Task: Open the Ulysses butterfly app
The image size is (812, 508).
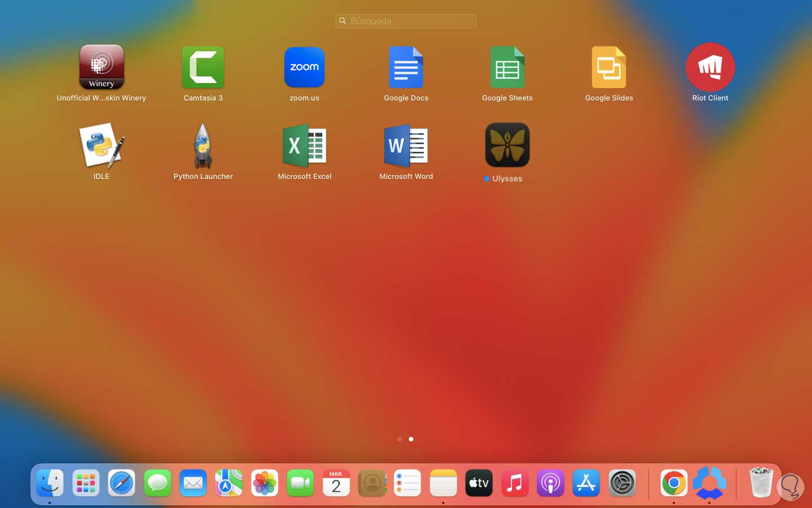Action: [x=507, y=145]
